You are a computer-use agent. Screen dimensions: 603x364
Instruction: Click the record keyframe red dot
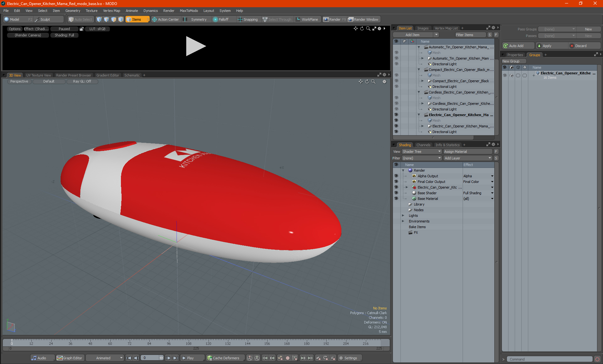point(288,358)
